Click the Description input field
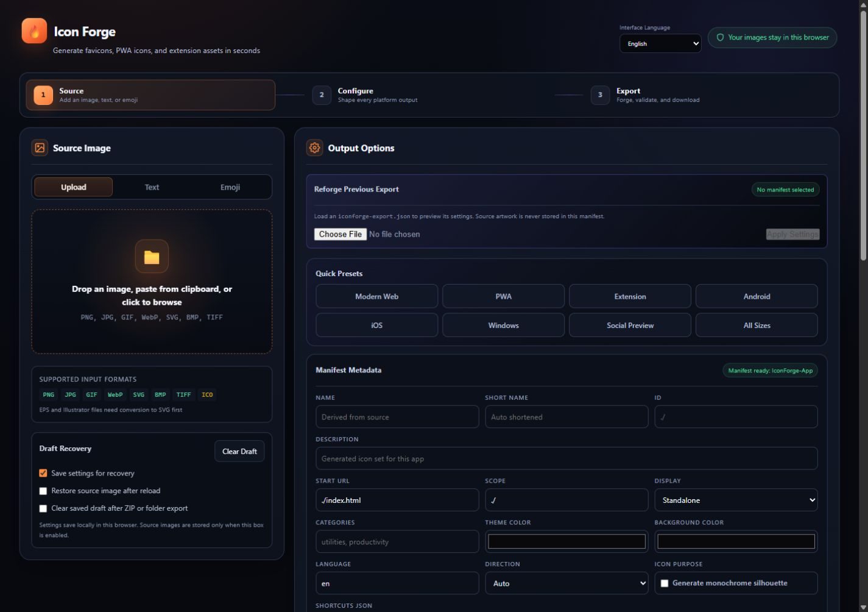Screen dimensions: 868x612 coord(566,458)
